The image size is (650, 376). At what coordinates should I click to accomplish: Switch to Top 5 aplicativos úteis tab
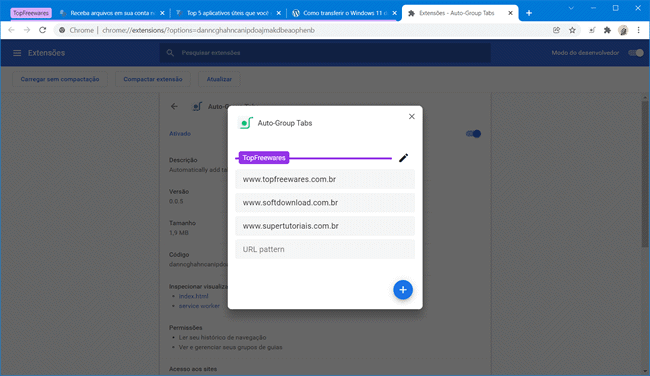click(x=228, y=13)
